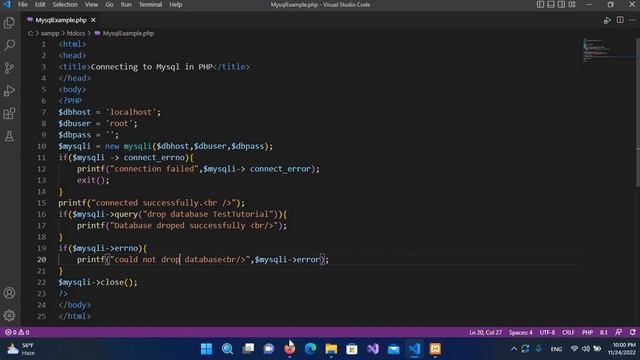The width and height of the screenshot is (640, 360).
Task: Click PHP version 8.1 status item
Action: (604, 332)
